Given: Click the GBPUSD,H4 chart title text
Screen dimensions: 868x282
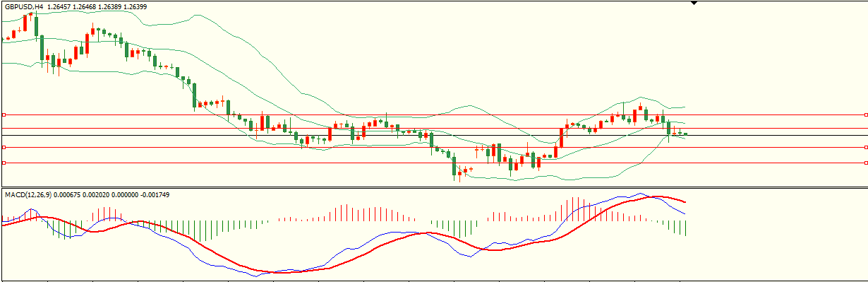Looking at the screenshot, I should (24, 6).
